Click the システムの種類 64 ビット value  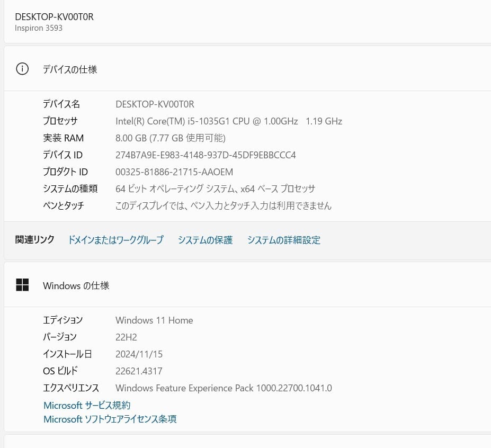pos(215,189)
